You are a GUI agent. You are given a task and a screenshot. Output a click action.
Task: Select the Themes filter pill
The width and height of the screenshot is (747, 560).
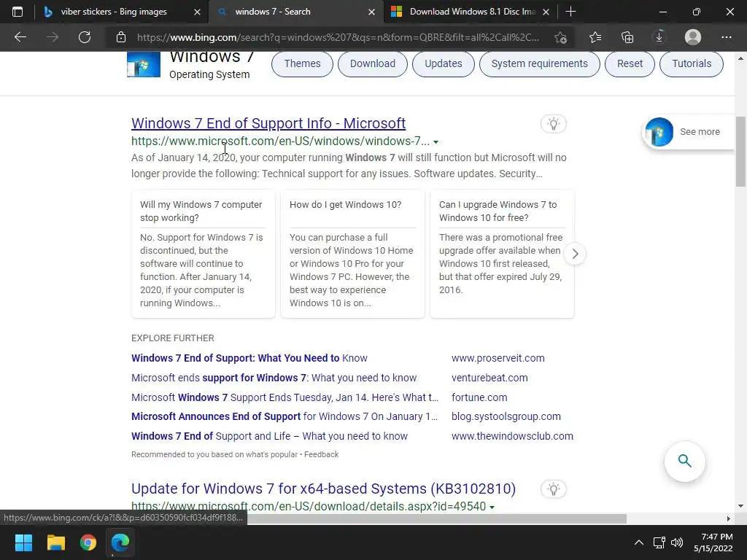[x=302, y=64]
